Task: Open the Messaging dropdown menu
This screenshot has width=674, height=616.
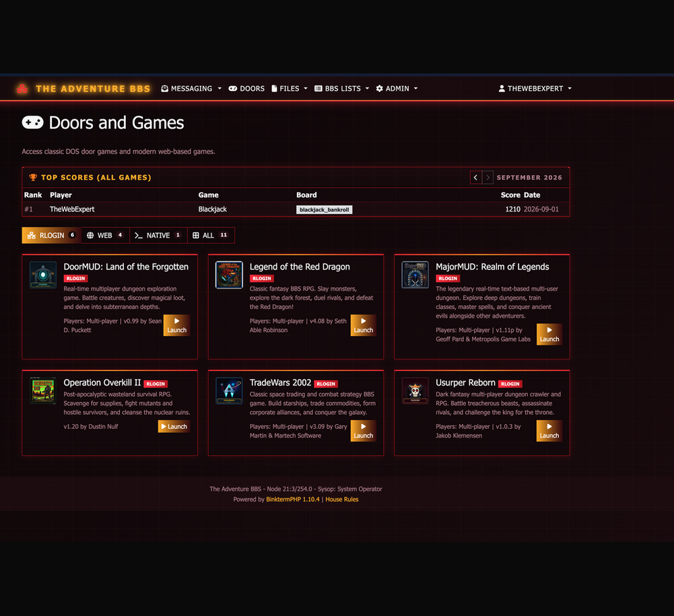Action: (191, 89)
